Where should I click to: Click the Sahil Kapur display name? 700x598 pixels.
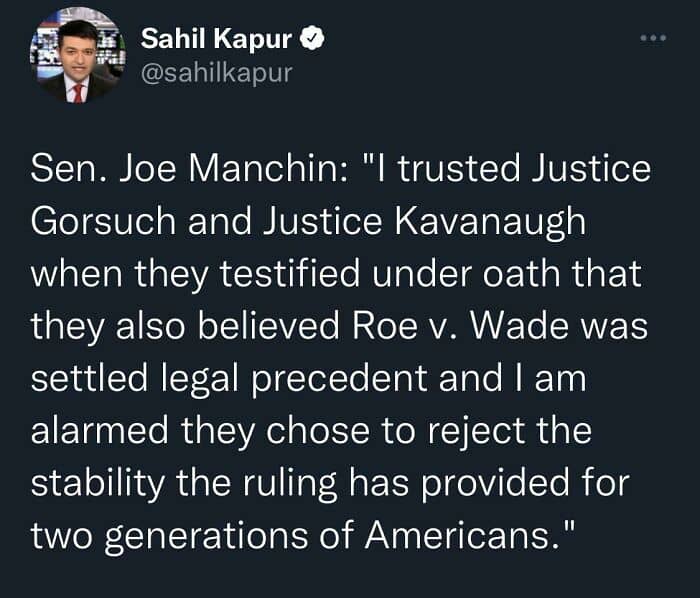(x=217, y=40)
